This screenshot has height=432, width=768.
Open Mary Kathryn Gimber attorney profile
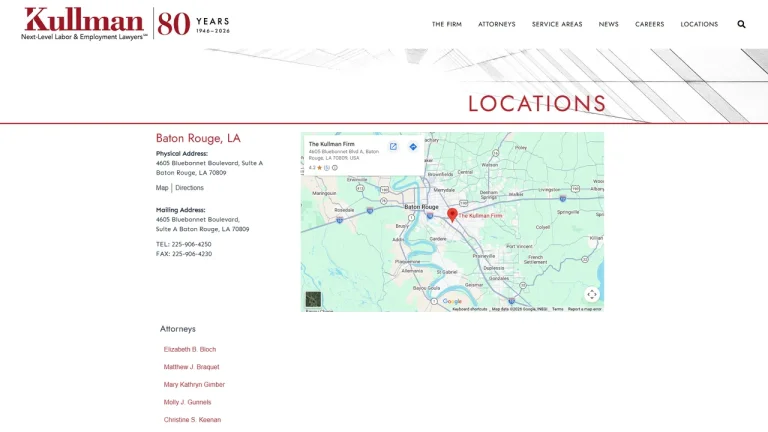[194, 384]
